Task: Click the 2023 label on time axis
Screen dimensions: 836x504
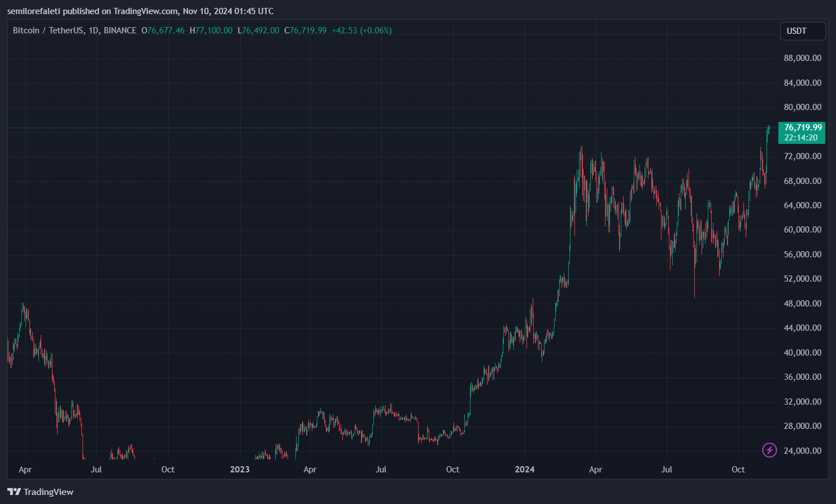Action: coord(240,470)
